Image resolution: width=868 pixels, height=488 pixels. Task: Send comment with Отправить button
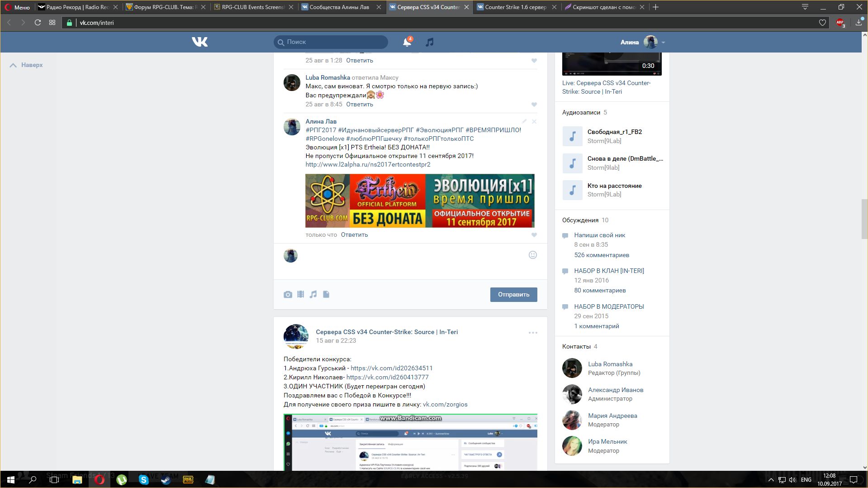tap(513, 295)
